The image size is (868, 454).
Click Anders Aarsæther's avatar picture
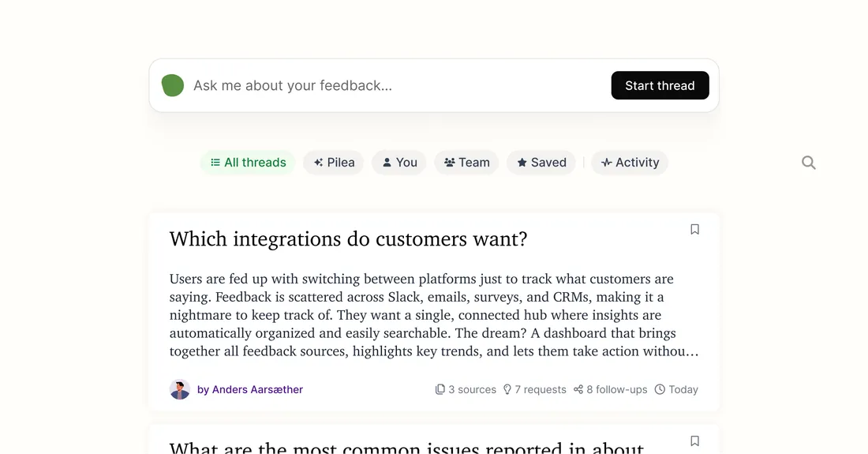coord(180,389)
